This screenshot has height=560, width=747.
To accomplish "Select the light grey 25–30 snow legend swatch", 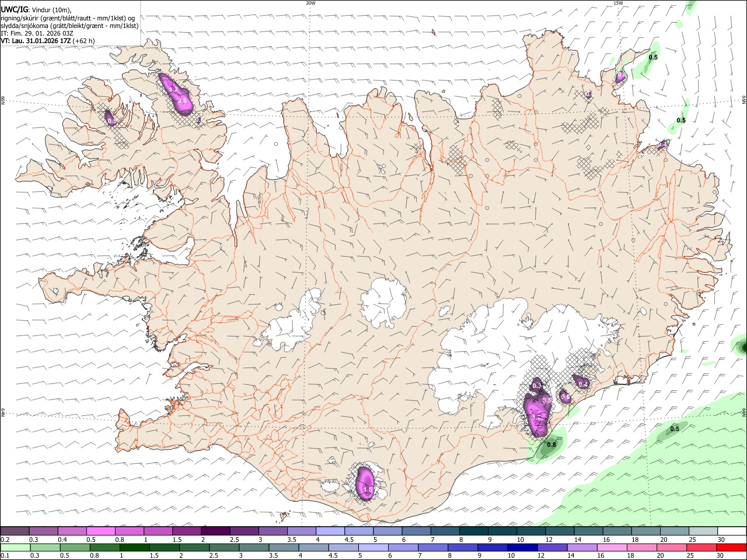I will pyautogui.click(x=703, y=531).
